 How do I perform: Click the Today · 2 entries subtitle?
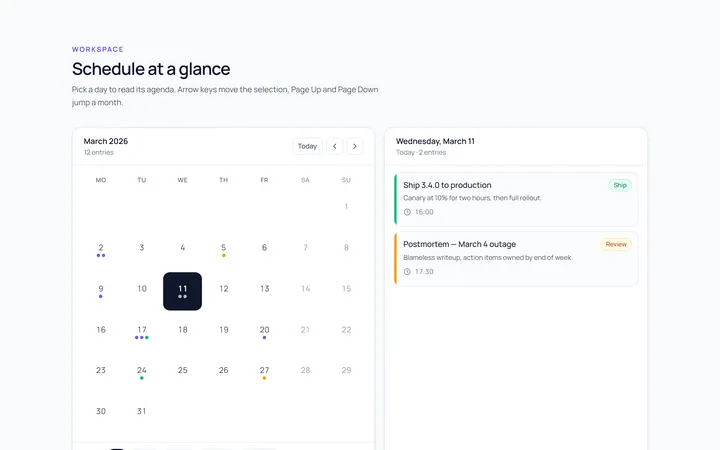click(x=421, y=152)
